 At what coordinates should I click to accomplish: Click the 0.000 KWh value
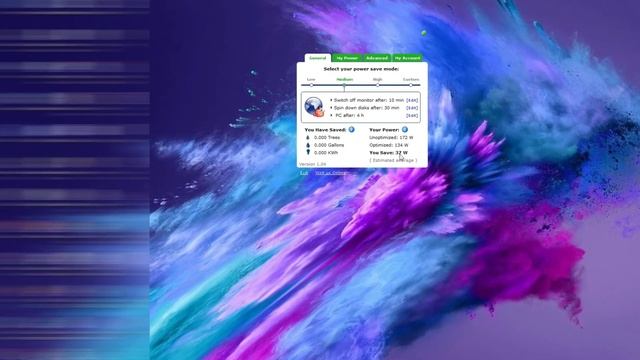coord(326,153)
